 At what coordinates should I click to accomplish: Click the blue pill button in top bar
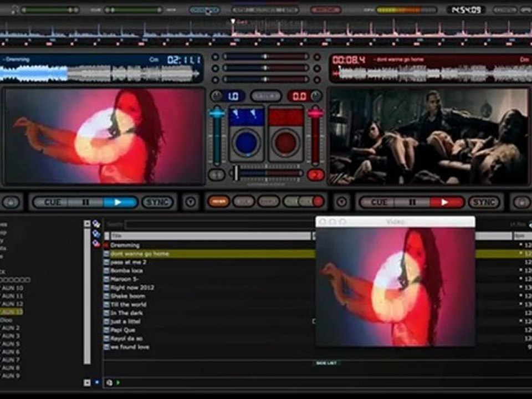click(x=204, y=10)
